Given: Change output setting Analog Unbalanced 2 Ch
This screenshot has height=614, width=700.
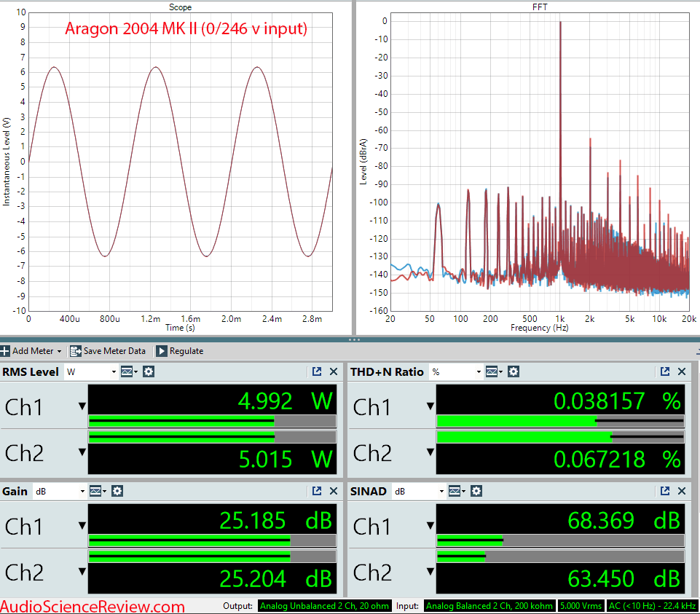Looking at the screenshot, I should [x=323, y=605].
